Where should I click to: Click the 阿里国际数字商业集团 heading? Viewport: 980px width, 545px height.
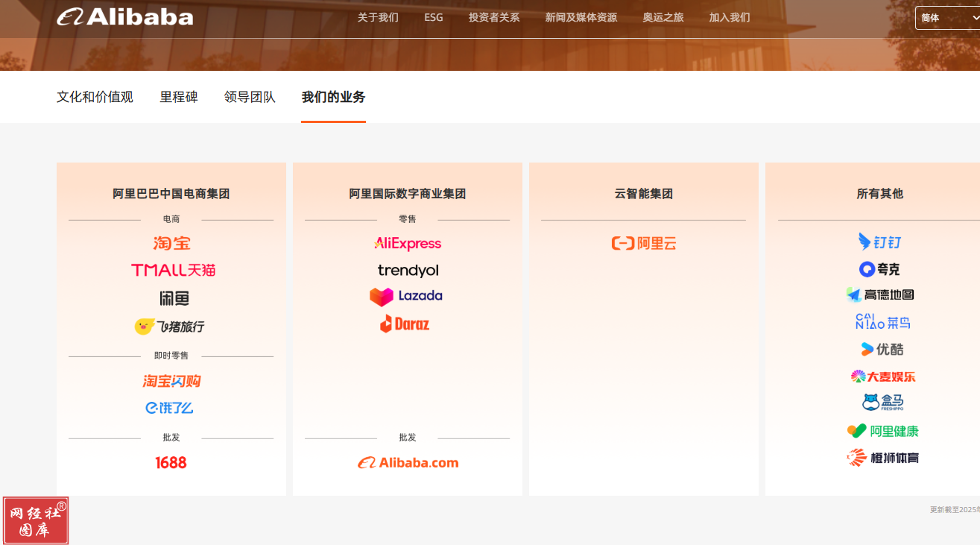408,194
